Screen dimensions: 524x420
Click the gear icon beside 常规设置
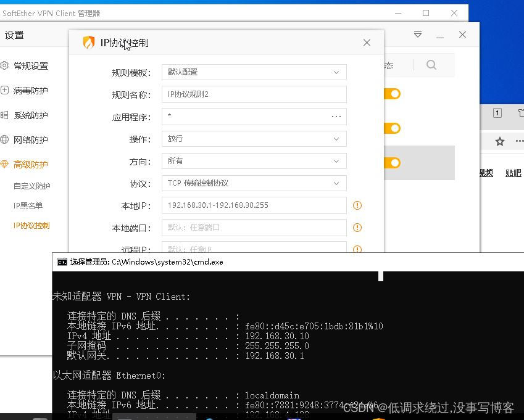(x=4, y=65)
